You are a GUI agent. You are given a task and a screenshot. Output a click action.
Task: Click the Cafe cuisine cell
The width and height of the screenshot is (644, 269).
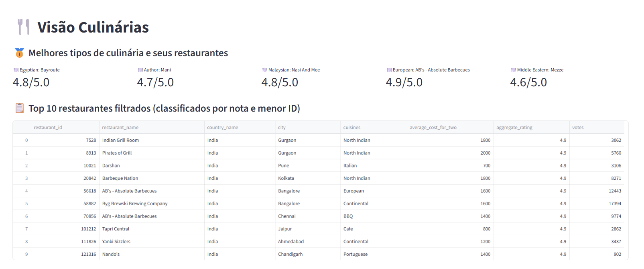pyautogui.click(x=374, y=229)
